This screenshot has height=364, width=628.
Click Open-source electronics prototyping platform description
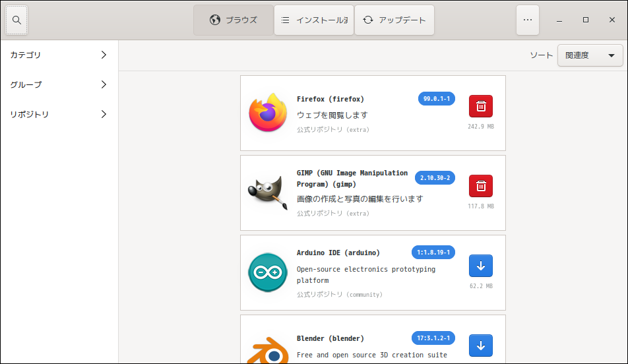[x=365, y=275]
